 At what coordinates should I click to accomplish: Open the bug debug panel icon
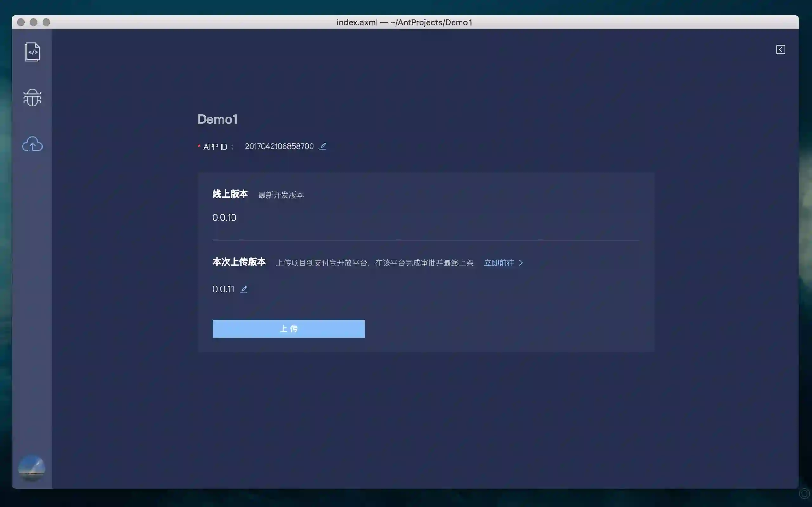point(32,98)
